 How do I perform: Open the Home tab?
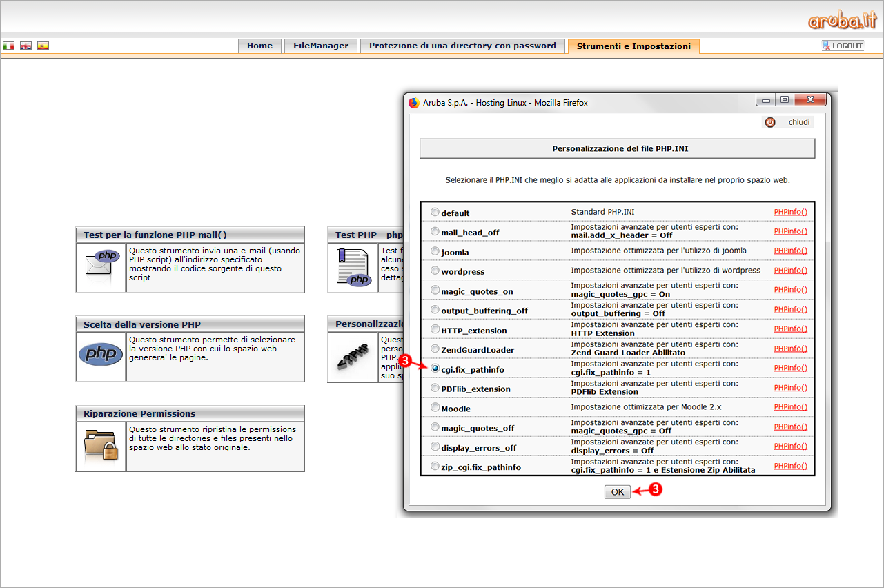[x=259, y=46]
